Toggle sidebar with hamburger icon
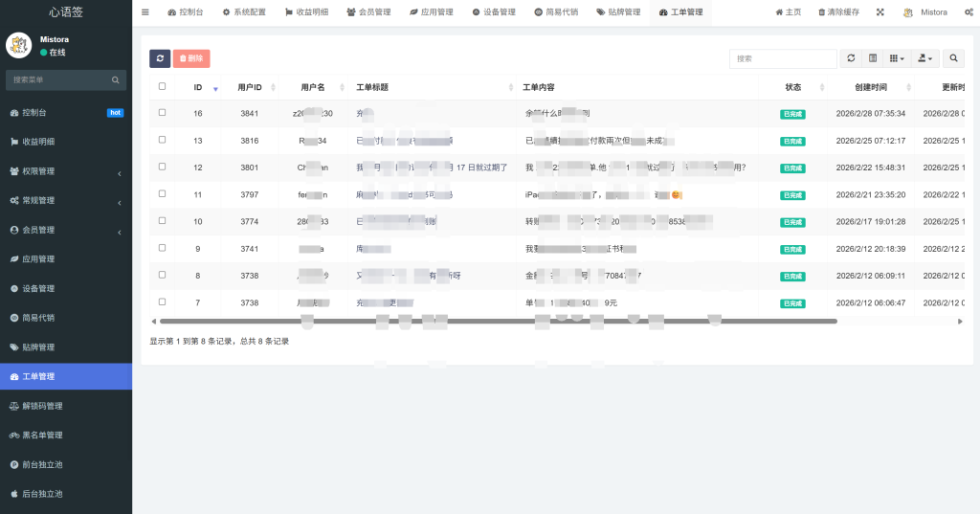Screen dimensions: 980x514 145,11
